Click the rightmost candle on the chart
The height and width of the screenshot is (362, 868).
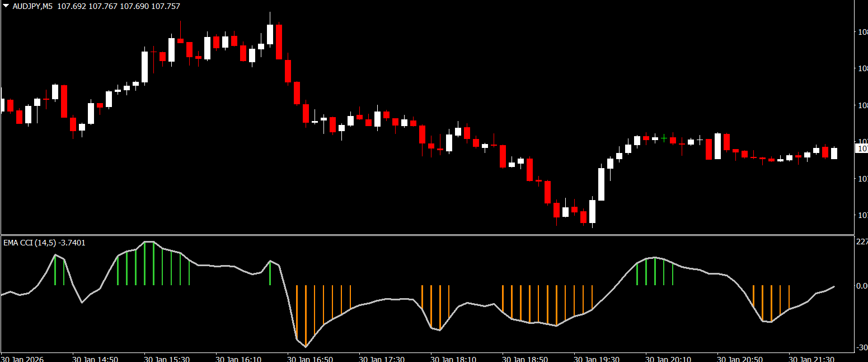(834, 153)
